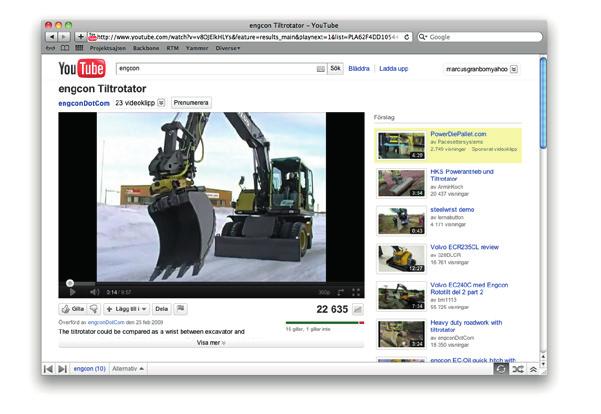Skip to next video in playlist bar
This screenshot has height=414, width=601.
pos(62,369)
